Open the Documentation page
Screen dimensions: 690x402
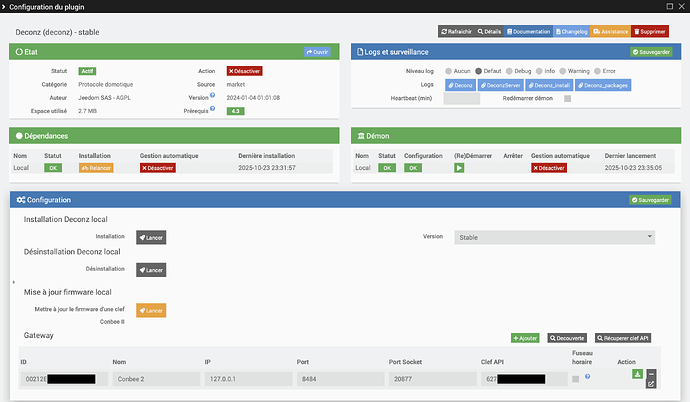pyautogui.click(x=529, y=32)
